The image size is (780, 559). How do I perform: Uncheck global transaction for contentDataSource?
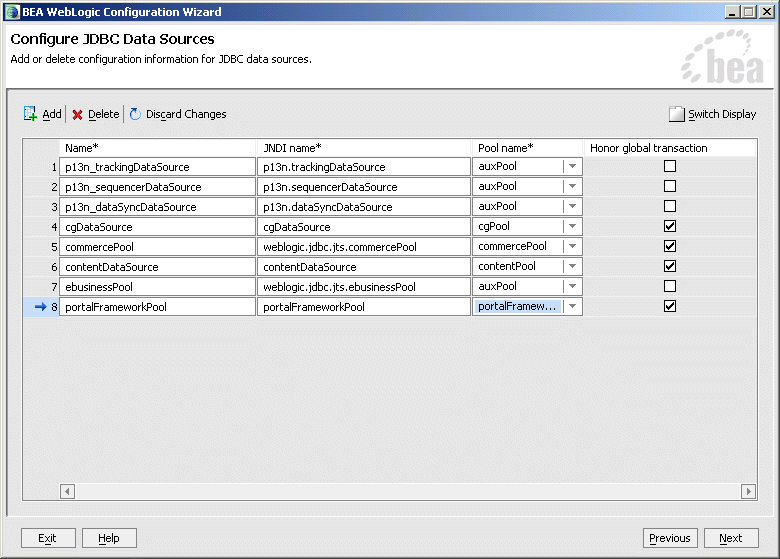pyautogui.click(x=670, y=266)
